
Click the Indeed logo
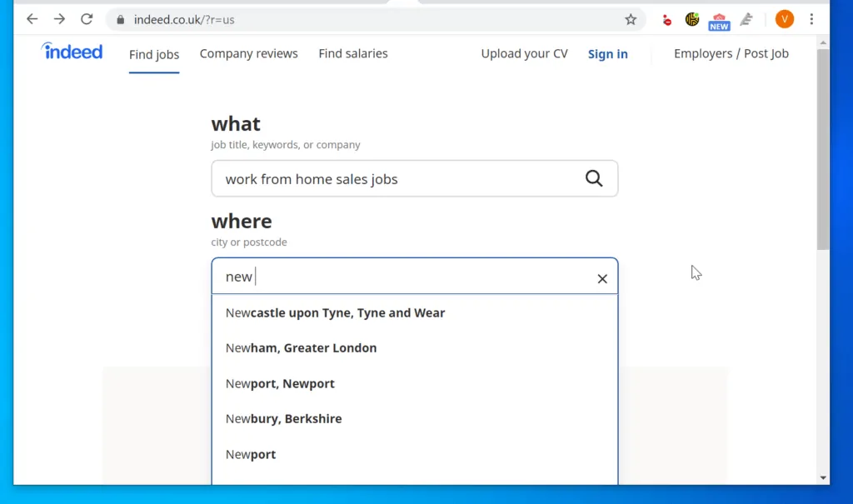coord(72,52)
